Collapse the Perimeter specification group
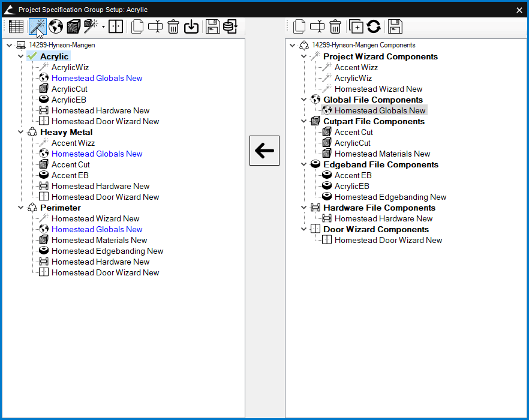529x420 pixels. 21,207
